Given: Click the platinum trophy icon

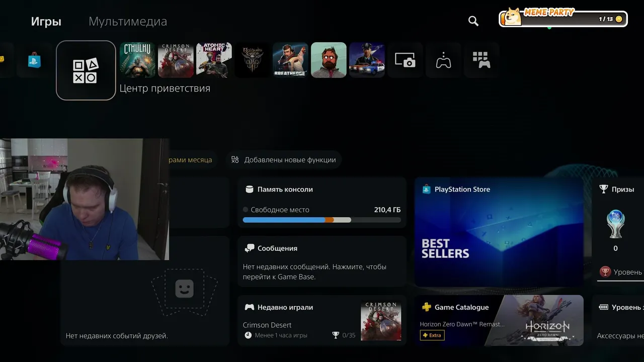Looking at the screenshot, I should (x=615, y=223).
